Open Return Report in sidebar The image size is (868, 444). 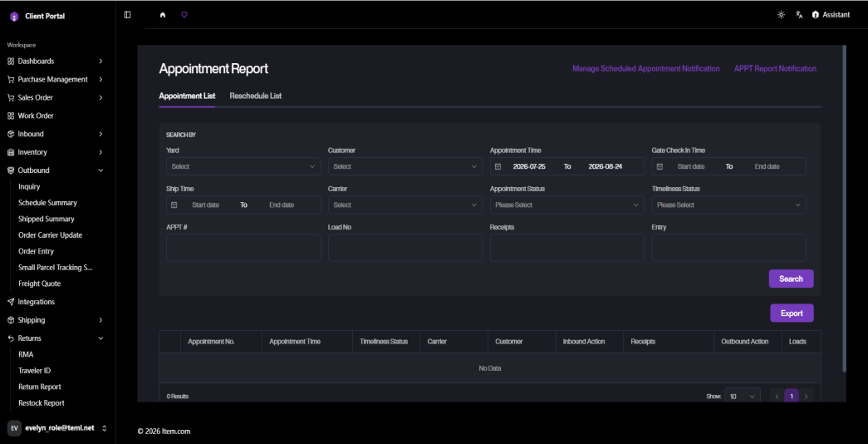coord(40,387)
